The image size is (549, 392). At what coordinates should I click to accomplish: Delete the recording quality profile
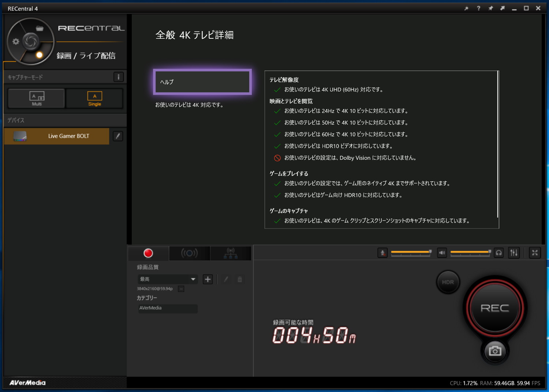(240, 279)
